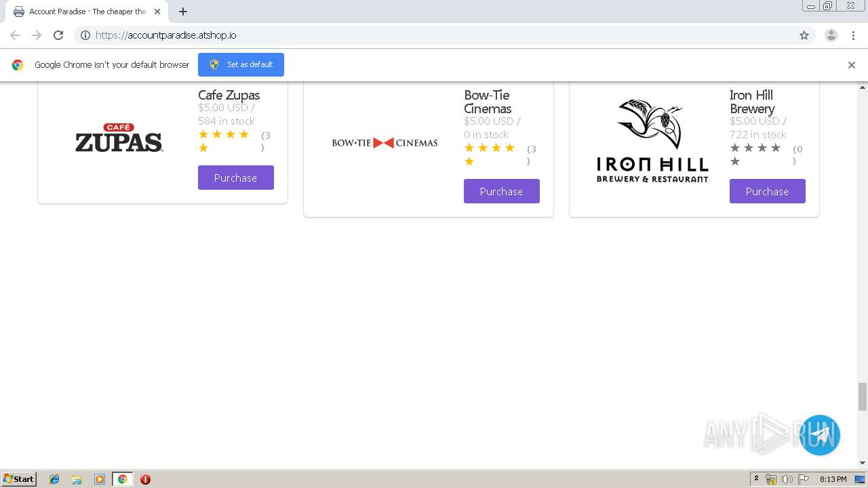The width and height of the screenshot is (868, 488).
Task: Click '722 in stock' text for Iron Hill
Action: (x=758, y=134)
